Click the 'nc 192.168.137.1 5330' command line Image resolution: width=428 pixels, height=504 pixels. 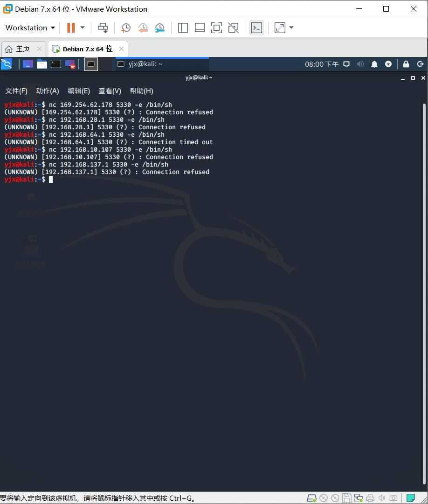[86, 165]
